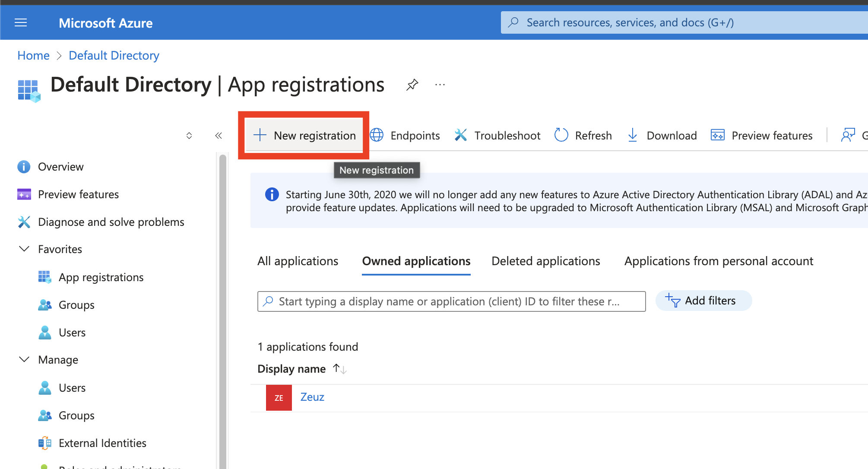The width and height of the screenshot is (868, 469).
Task: Pin the App registrations blade
Action: tap(412, 85)
